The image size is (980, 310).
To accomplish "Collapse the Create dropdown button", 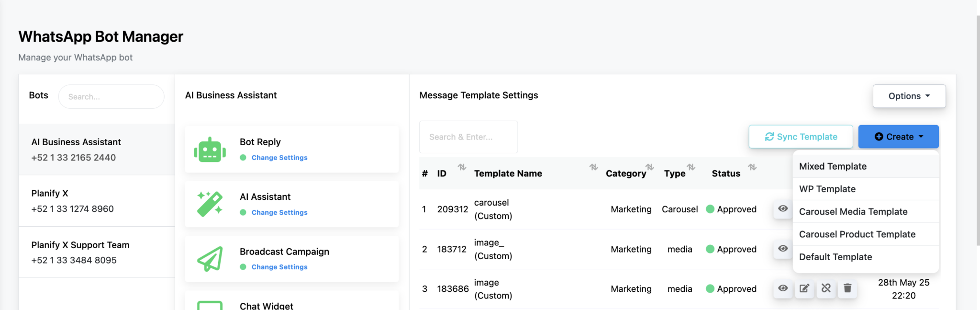I will pos(899,137).
